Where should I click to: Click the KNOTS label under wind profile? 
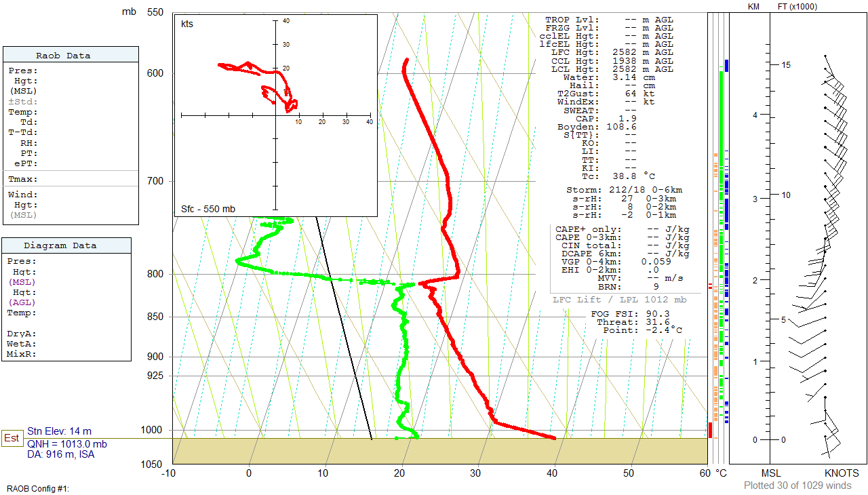841,473
